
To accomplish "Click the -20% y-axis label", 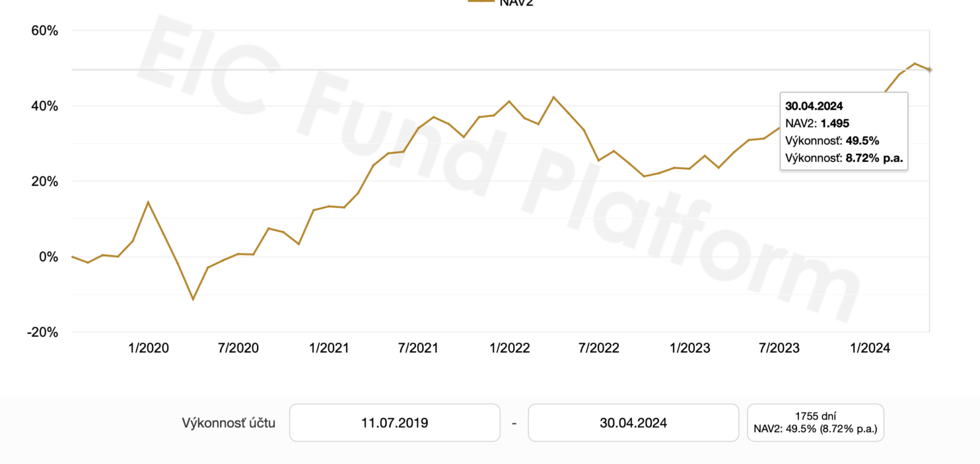I will pos(43,333).
